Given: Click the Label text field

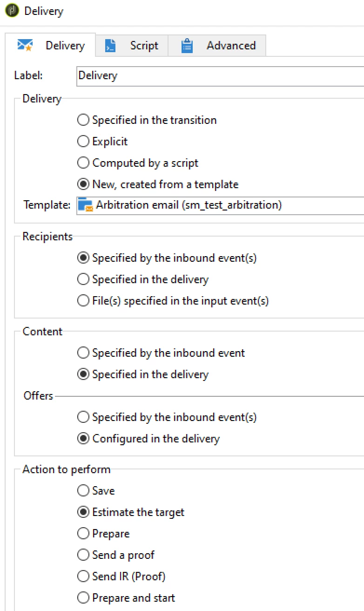Looking at the screenshot, I should point(219,75).
